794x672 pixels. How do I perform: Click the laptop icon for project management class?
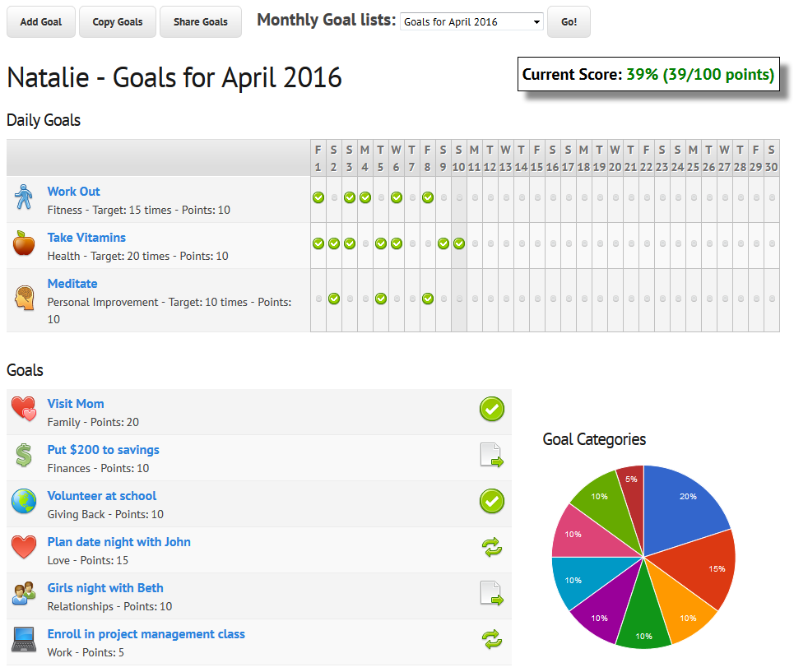point(23,639)
